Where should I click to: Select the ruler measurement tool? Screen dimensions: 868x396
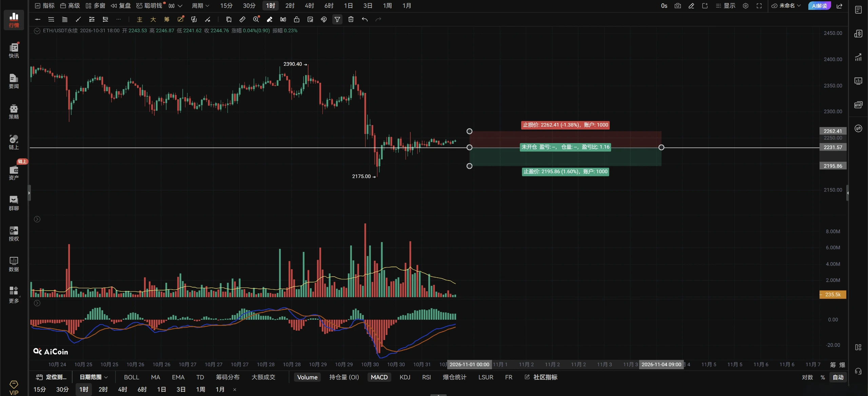pos(242,19)
